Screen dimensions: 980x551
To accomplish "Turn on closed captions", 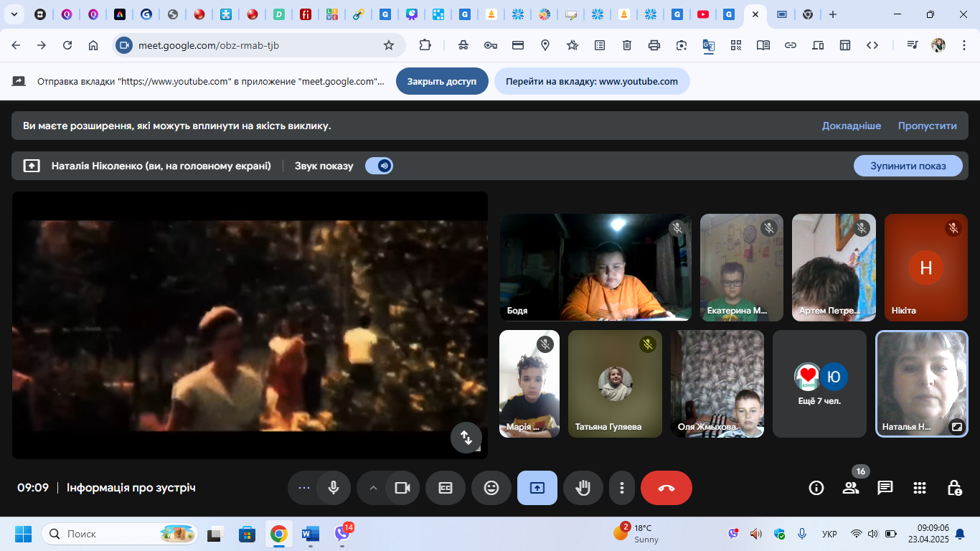I will coord(446,488).
